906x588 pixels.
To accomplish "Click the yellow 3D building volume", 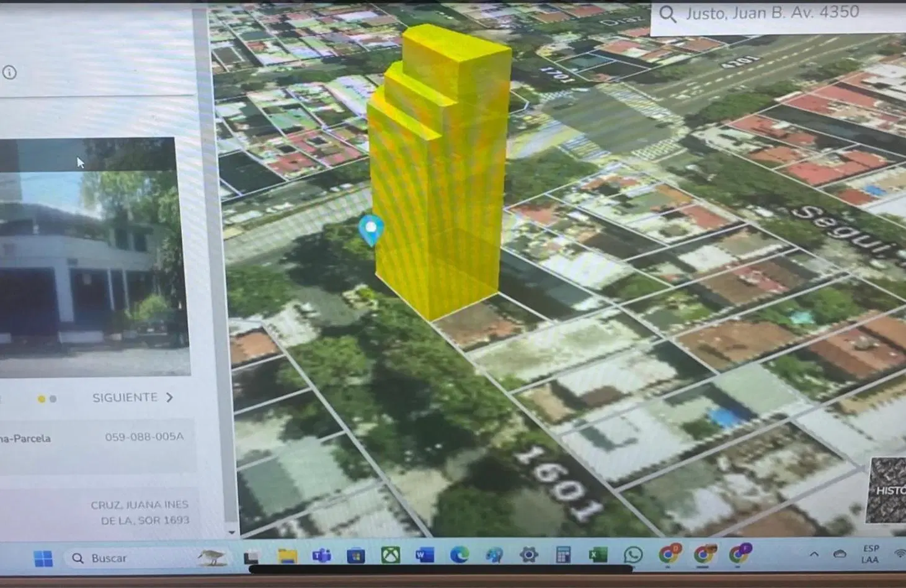I will point(439,173).
